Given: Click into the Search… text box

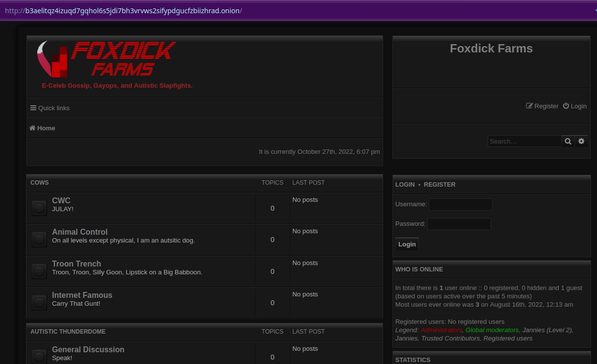Looking at the screenshot, I should tap(524, 141).
